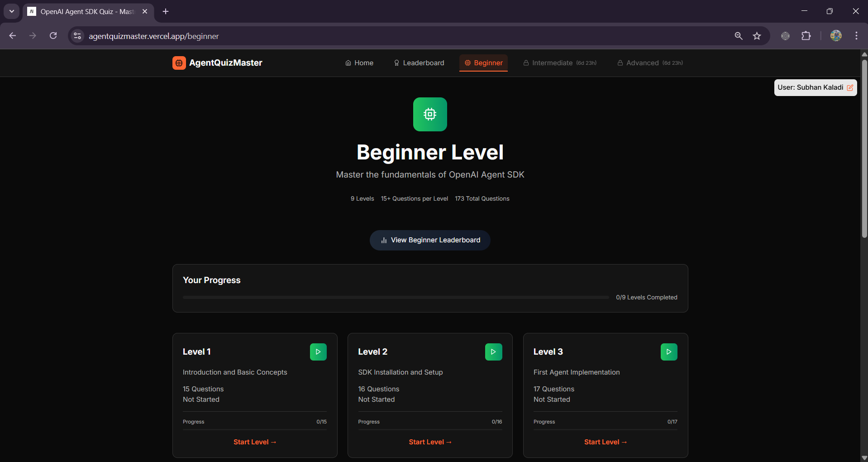Viewport: 868px width, 462px height.
Task: Select the Beginner nav tab
Action: 483,63
